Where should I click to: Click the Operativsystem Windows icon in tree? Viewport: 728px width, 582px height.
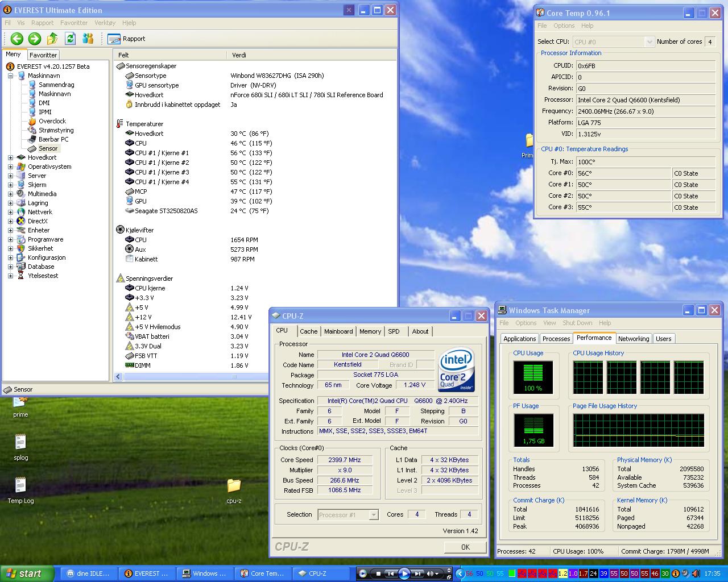tap(22, 167)
